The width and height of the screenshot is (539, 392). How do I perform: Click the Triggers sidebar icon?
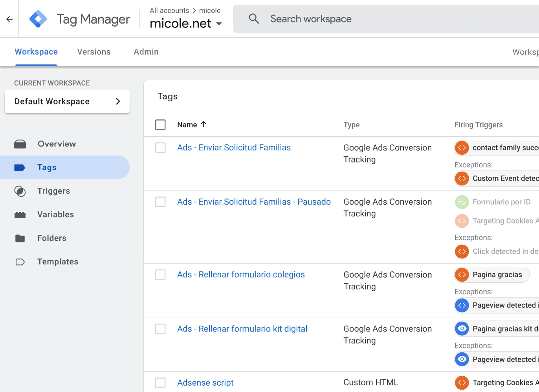click(20, 191)
